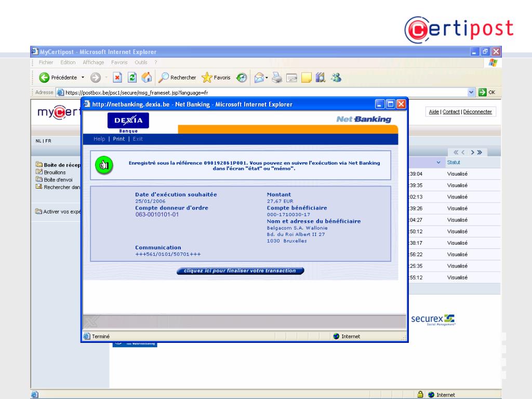
Task: Click the Dexia Banque logo
Action: point(128,123)
